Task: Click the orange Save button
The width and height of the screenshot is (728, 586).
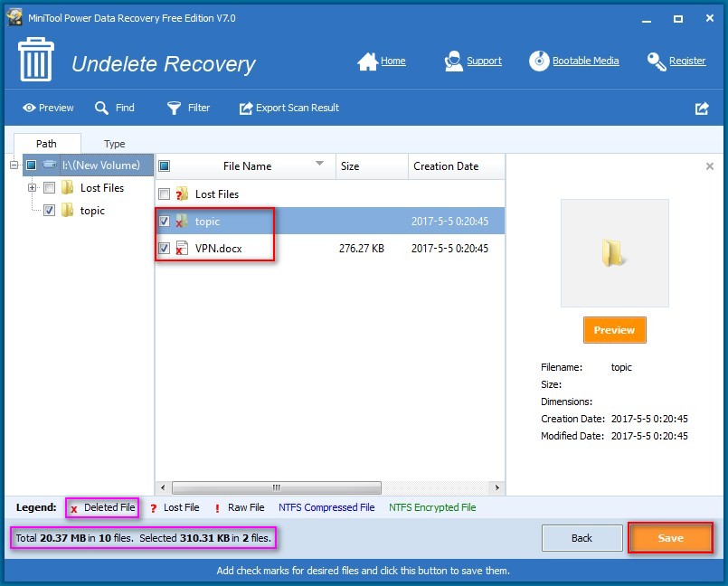Action: [670, 538]
